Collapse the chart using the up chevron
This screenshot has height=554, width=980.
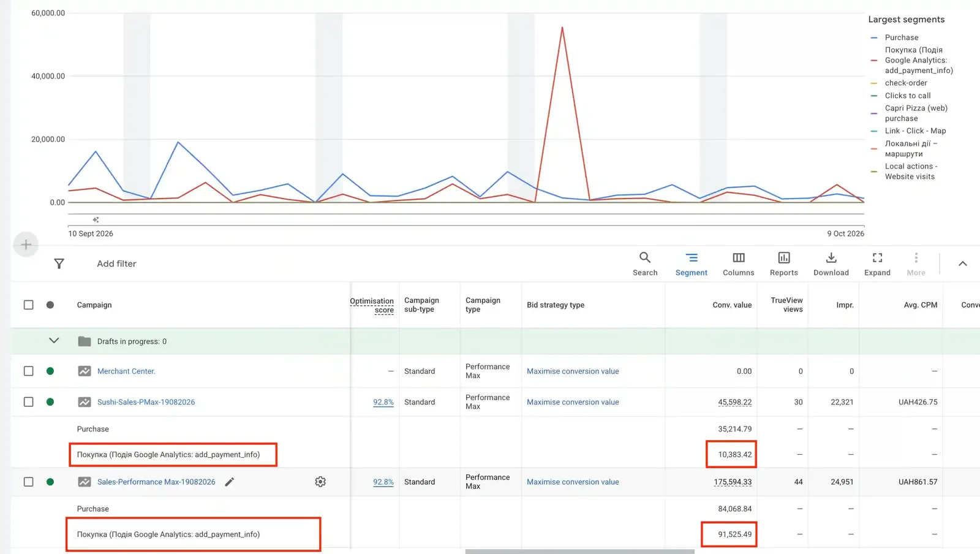[963, 264]
